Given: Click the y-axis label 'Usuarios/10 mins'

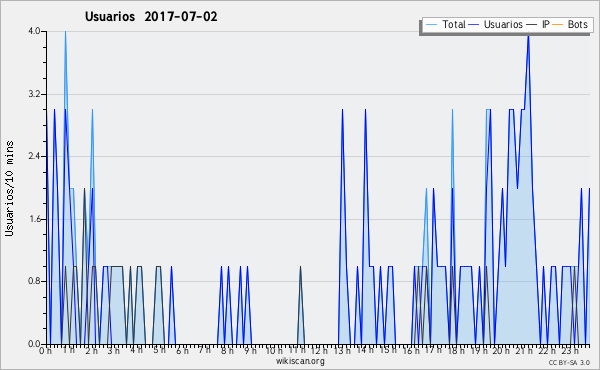Looking at the screenshot, I should [x=10, y=189].
